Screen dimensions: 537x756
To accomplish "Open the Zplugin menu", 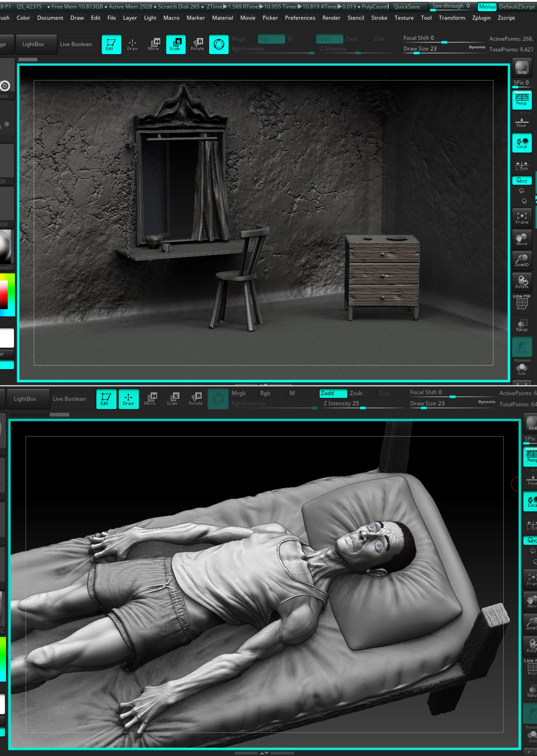I will click(x=481, y=18).
